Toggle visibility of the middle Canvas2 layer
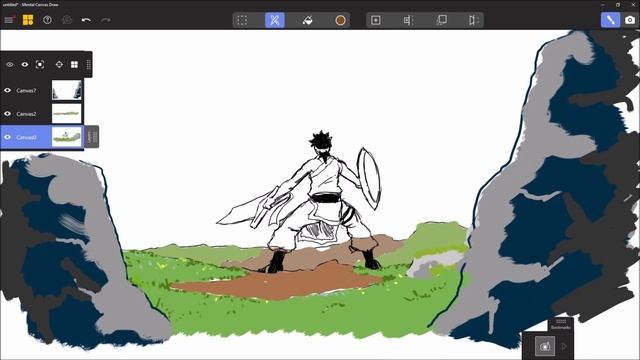The height and width of the screenshot is (360, 640). (x=7, y=113)
